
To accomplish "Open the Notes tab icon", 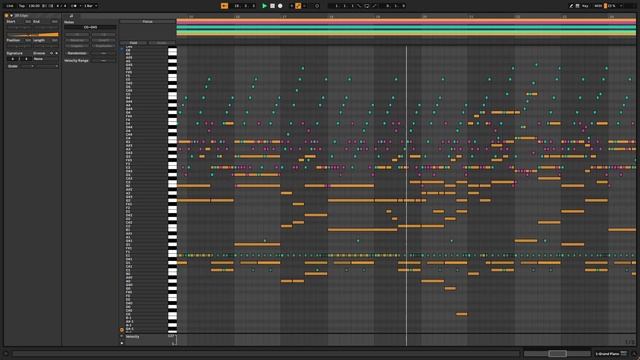I will coord(71,16).
